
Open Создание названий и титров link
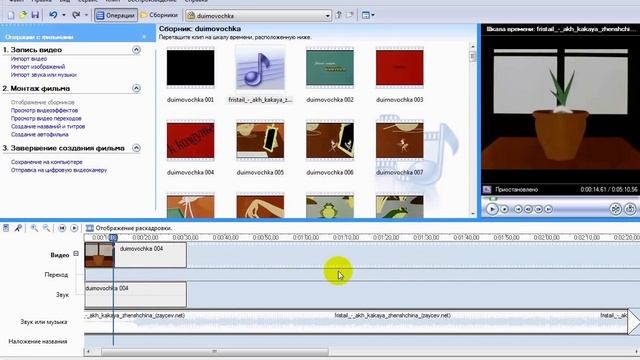(x=48, y=127)
